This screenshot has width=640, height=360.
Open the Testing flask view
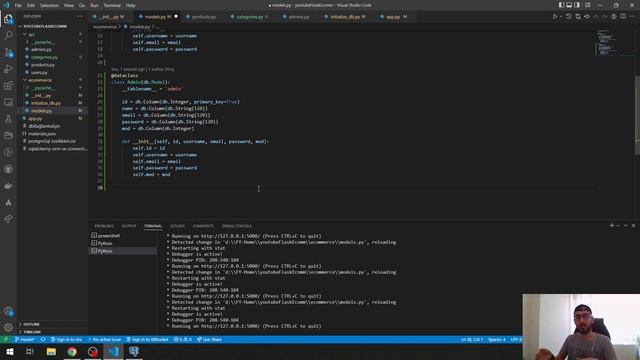pos(8,119)
